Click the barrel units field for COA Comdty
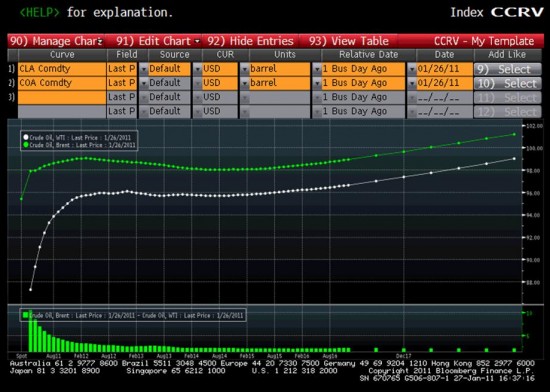Viewport: 550px width, 392px height. 280,83
